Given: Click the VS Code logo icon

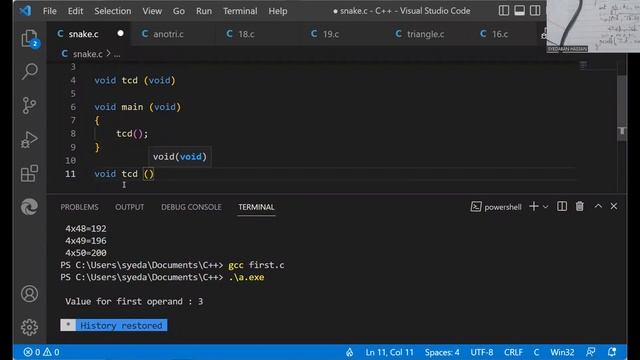Looking at the screenshot, I should (x=26, y=11).
